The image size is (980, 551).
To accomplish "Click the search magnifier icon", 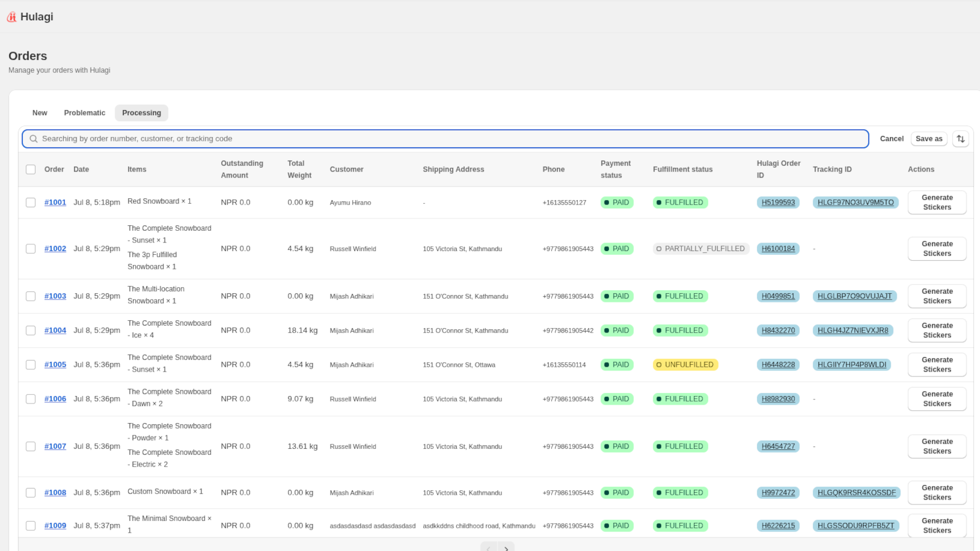I will 34,139.
